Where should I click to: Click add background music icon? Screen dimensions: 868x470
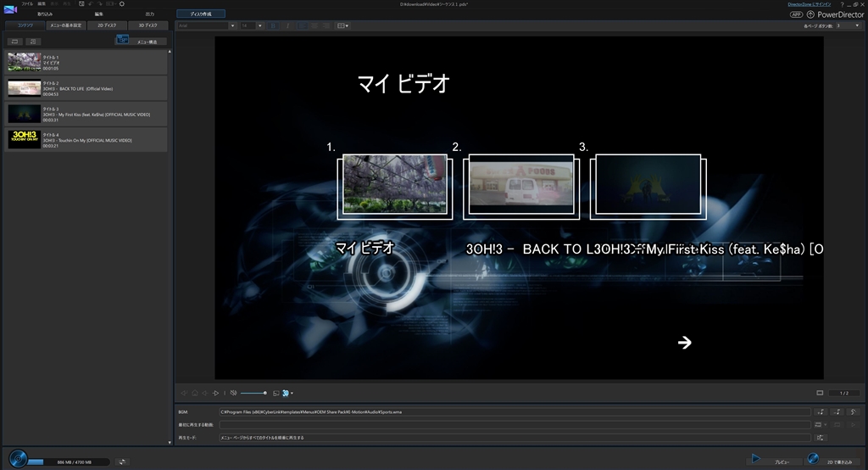821,411
